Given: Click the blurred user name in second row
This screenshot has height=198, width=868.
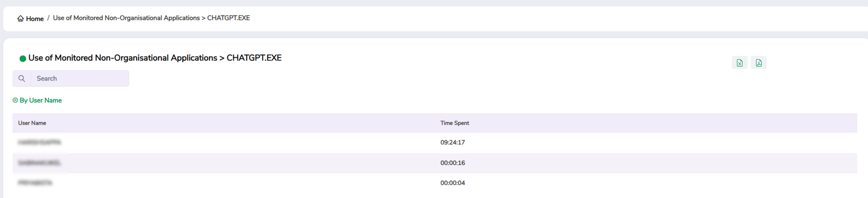Looking at the screenshot, I should click(x=40, y=163).
